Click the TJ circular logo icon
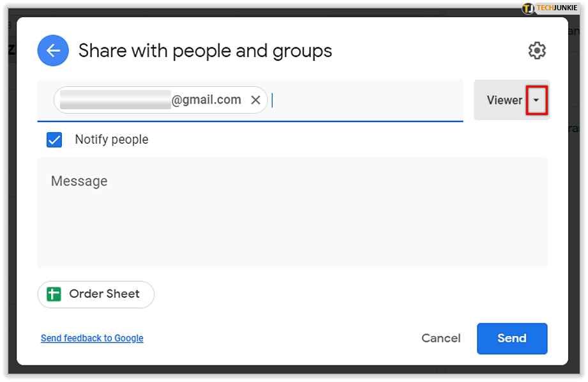This screenshot has width=588, height=382. (528, 8)
